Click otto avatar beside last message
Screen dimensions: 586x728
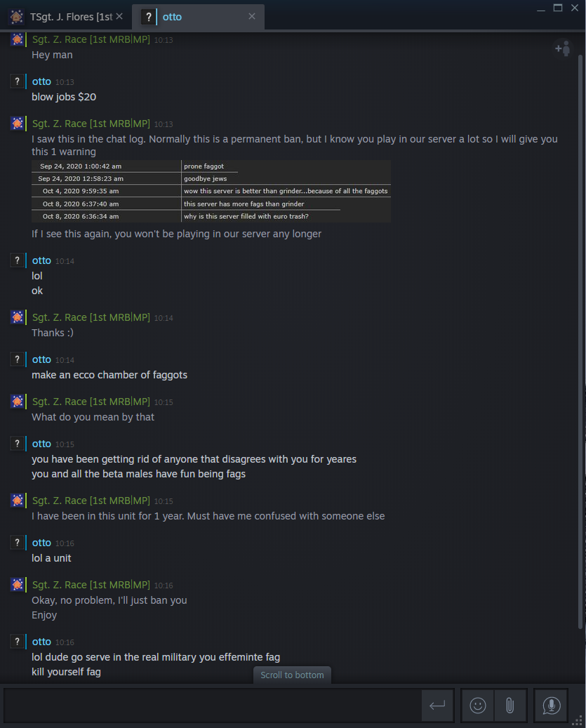point(17,642)
